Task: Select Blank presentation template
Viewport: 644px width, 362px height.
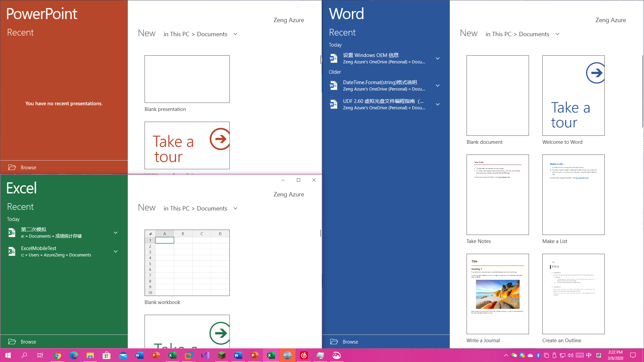Action: (x=187, y=79)
